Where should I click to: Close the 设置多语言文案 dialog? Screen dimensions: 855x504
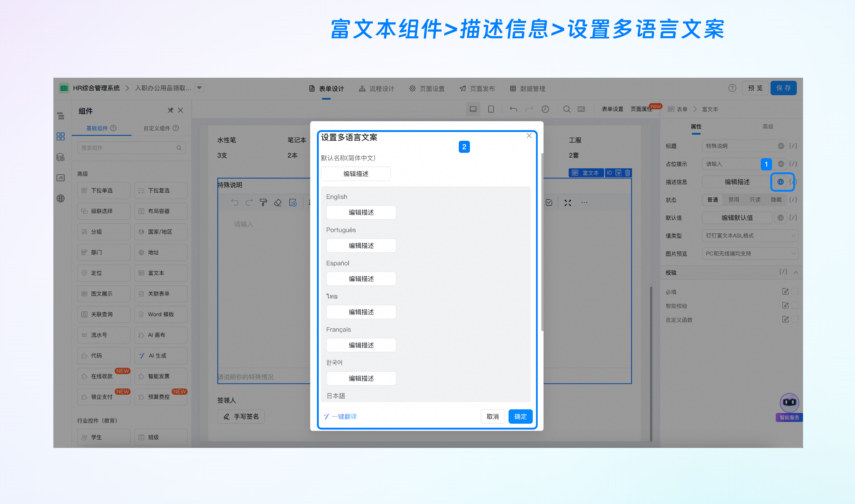click(529, 136)
